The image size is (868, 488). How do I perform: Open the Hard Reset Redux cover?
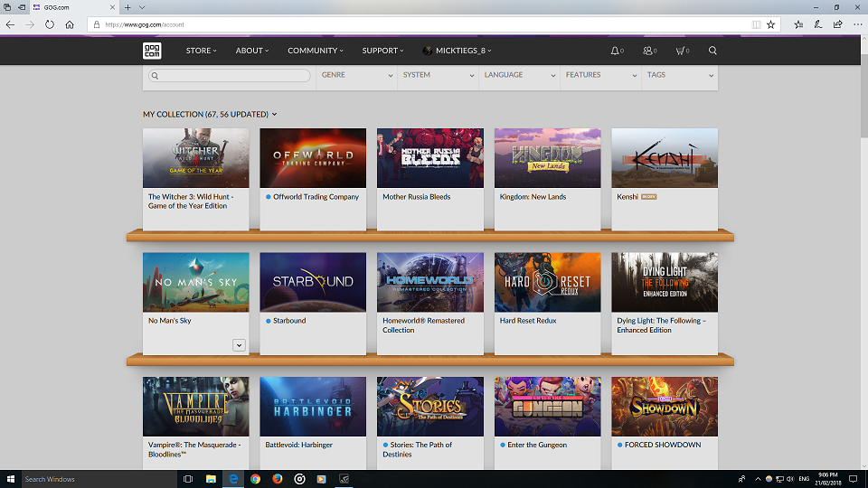[x=548, y=282]
